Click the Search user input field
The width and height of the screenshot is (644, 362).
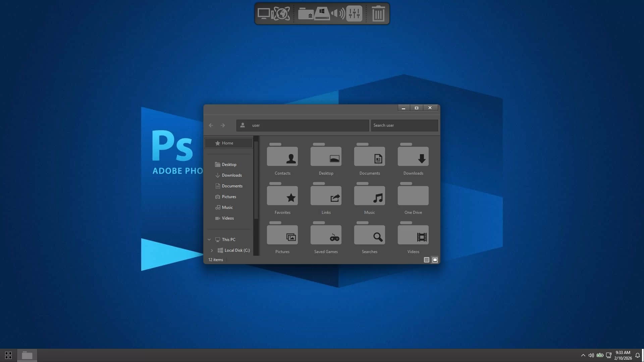click(404, 125)
